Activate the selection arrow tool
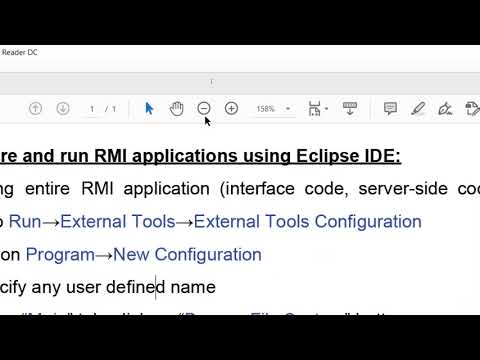The image size is (480, 360). (149, 108)
